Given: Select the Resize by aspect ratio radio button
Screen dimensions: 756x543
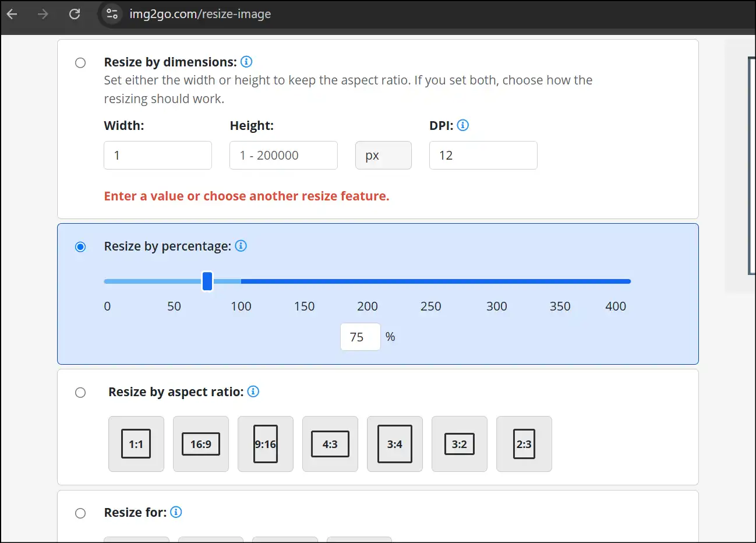Looking at the screenshot, I should (x=80, y=393).
